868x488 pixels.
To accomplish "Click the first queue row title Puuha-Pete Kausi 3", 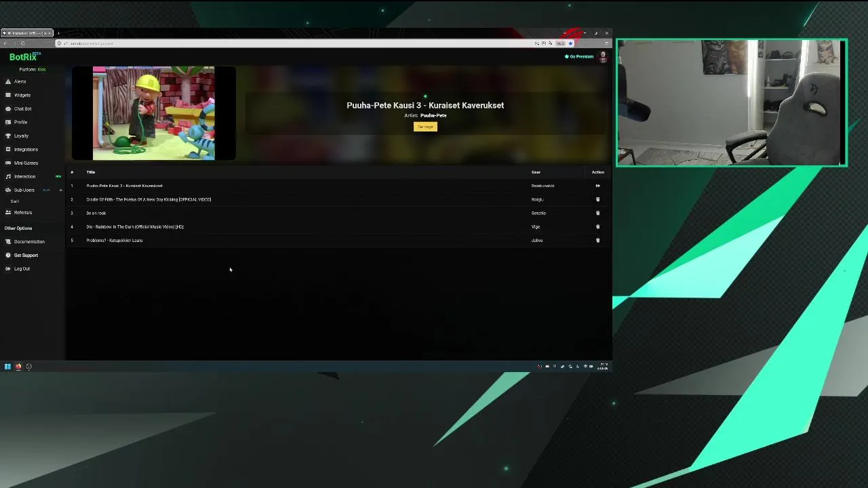I will (x=124, y=186).
